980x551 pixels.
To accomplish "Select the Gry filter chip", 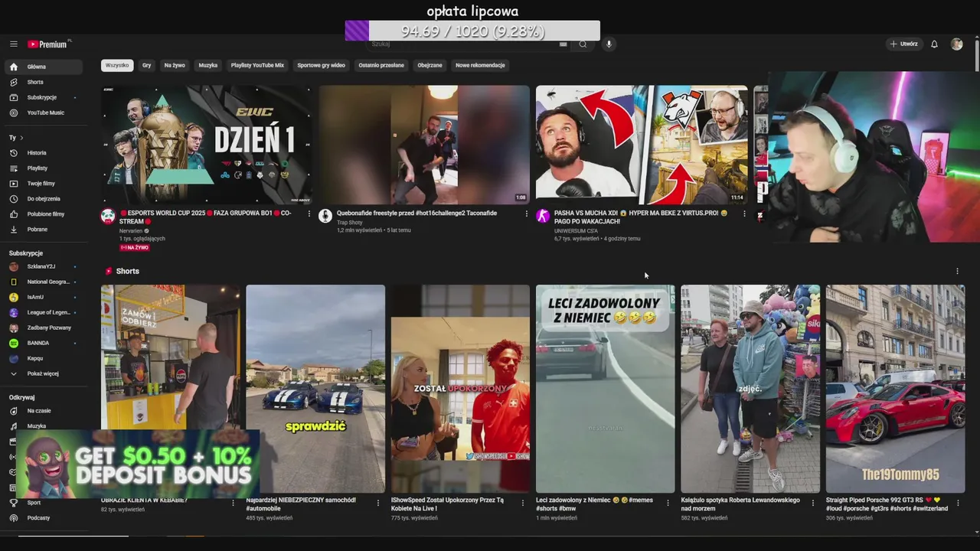I will pyautogui.click(x=146, y=66).
